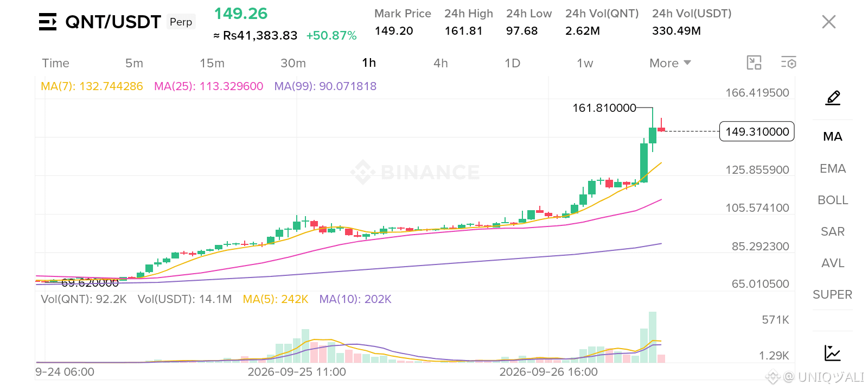Click the line chart icon in sidebar
868x391 pixels.
tap(832, 353)
